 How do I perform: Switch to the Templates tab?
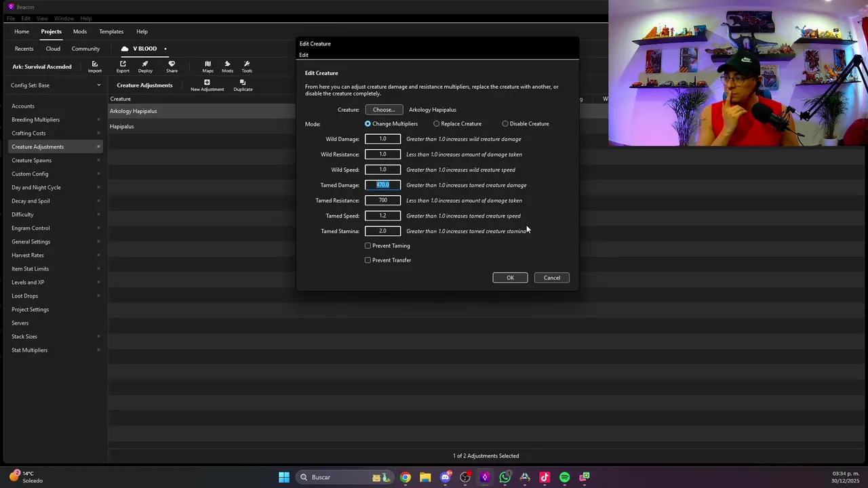point(111,32)
